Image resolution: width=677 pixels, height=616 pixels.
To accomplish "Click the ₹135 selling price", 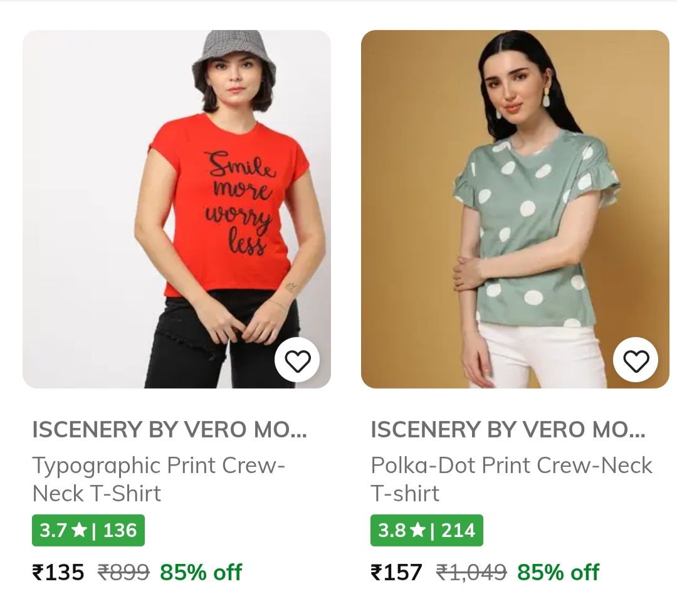I will 58,572.
